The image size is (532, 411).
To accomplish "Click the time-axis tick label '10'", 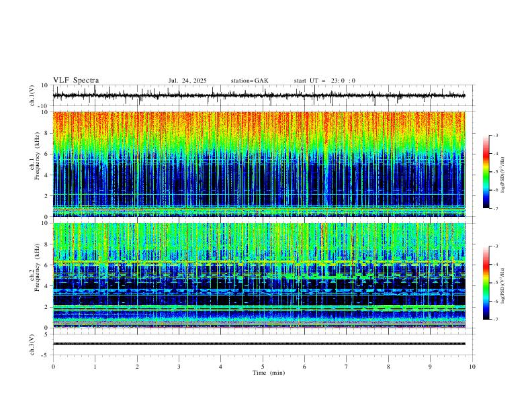I will click(x=472, y=367).
